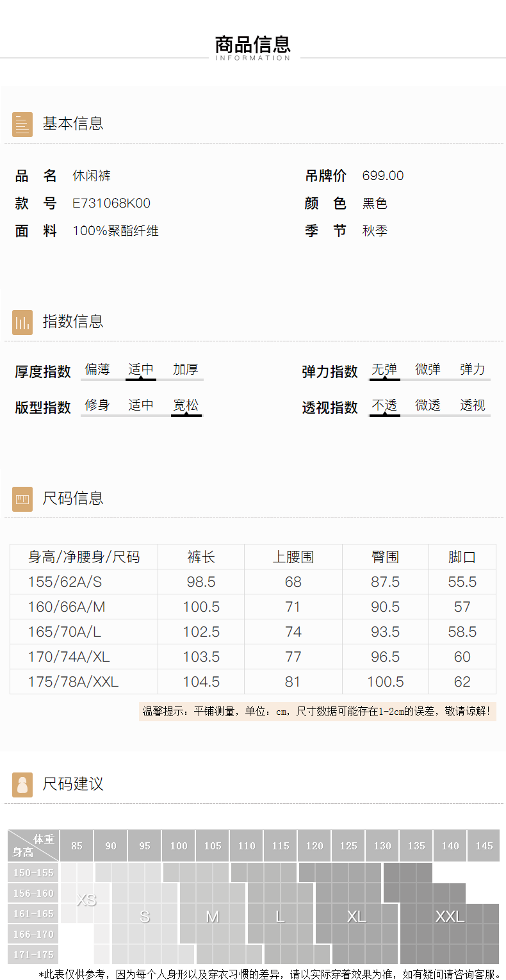Select the 165/70A/L size row

point(65,632)
